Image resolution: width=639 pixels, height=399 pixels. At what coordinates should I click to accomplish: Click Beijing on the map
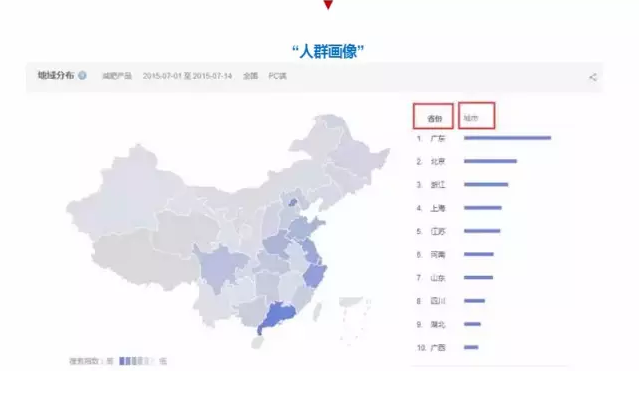tap(292, 202)
